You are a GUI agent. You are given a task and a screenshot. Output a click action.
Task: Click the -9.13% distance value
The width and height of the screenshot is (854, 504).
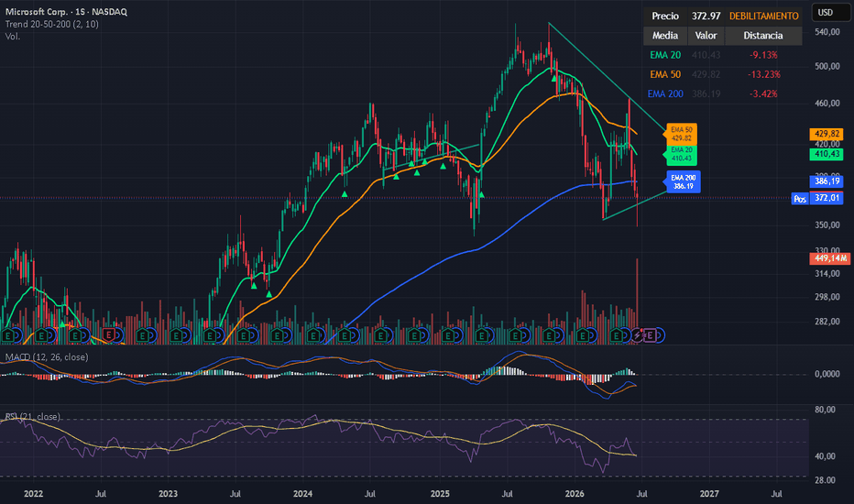[x=763, y=55]
